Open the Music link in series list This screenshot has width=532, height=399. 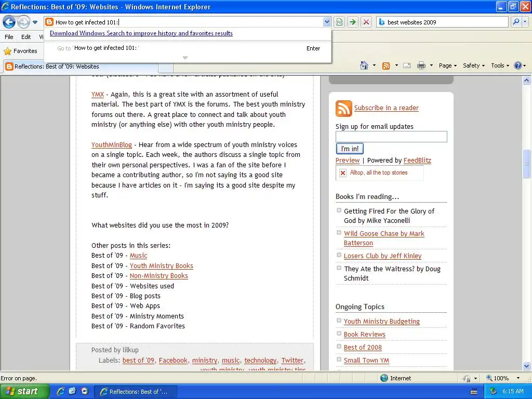pos(138,256)
